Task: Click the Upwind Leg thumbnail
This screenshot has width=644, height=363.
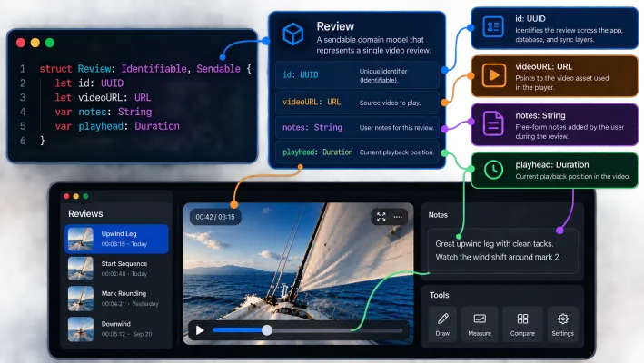Action: 81,239
